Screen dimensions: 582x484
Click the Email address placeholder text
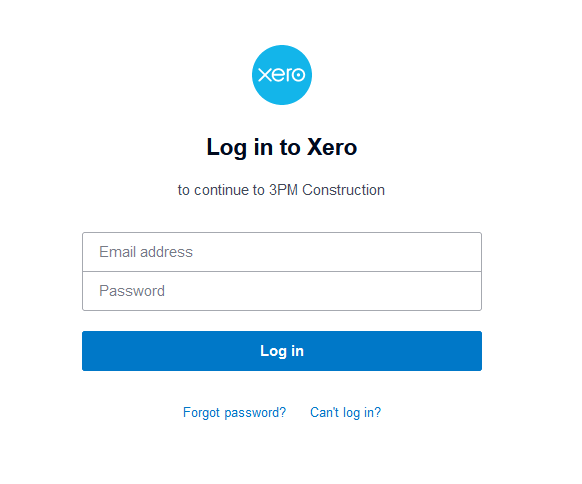[x=146, y=252]
